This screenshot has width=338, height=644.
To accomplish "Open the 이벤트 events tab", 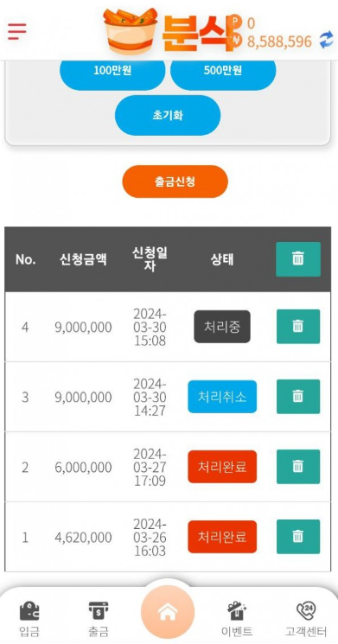I will point(236,619).
